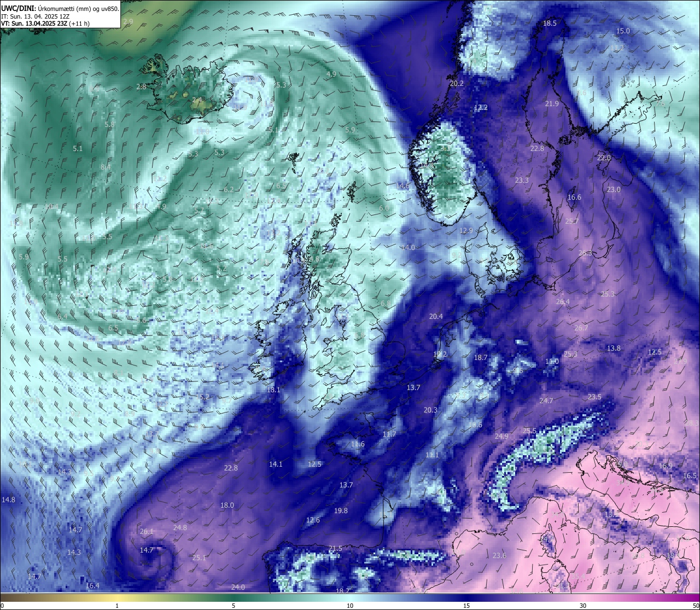Click the 14.1 value in the Celtic Sea
700x610 pixels.
(276, 464)
